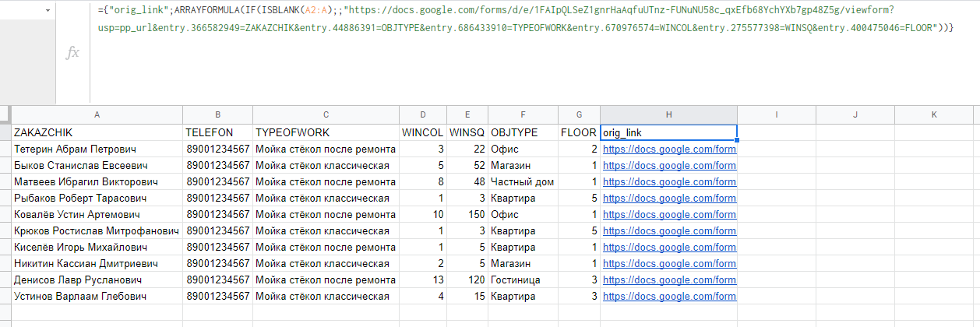Select cell Денисов Лавр Русланович
Screen dimensions: 980x327
point(97,280)
